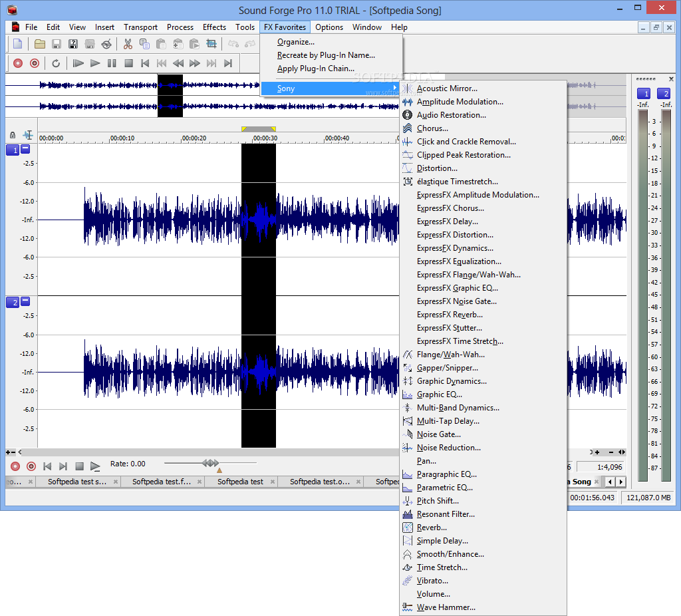Go to End in the top transport toolbar

pos(228,63)
